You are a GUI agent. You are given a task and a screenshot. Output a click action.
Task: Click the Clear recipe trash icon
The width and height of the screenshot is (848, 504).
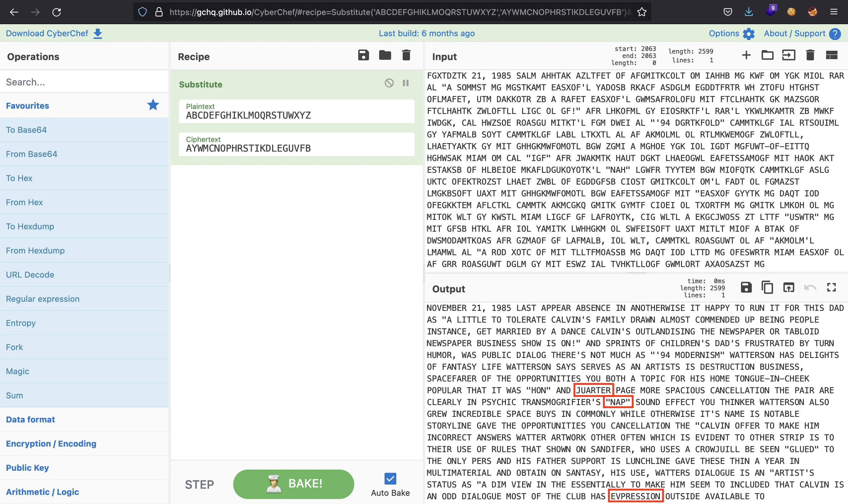408,56
